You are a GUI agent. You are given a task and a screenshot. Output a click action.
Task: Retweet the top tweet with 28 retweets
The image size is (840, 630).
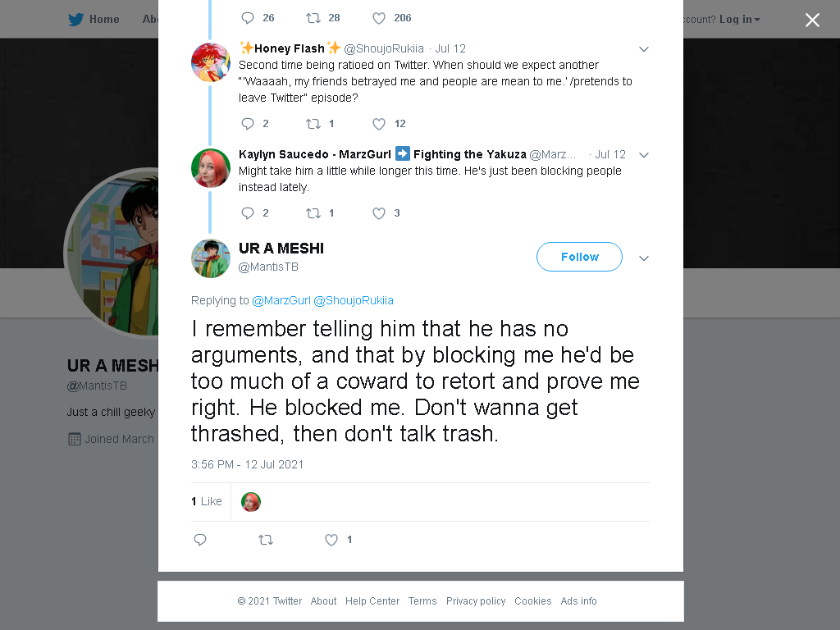click(313, 18)
